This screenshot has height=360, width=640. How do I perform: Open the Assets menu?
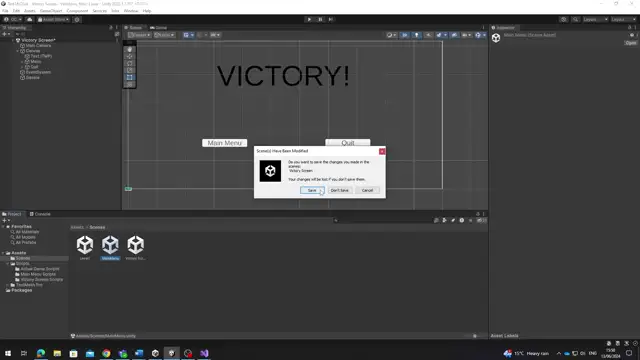tap(30, 11)
